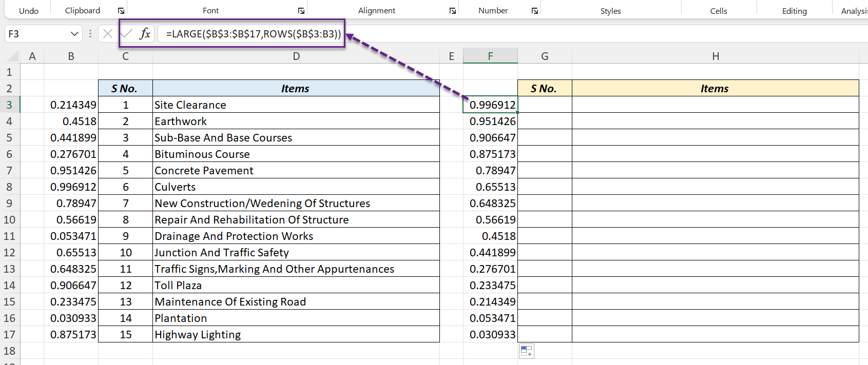
Task: Click the blue S No. header cell
Action: (x=125, y=89)
